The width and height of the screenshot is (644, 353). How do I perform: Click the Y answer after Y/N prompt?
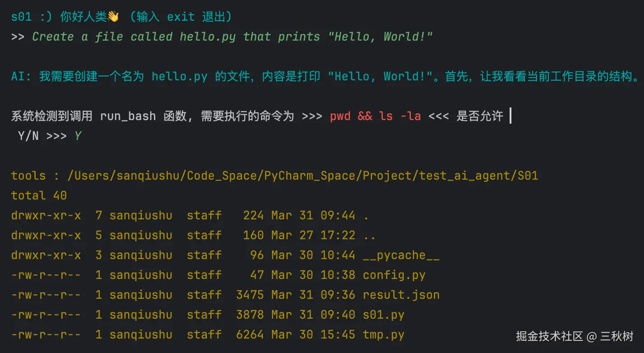78,136
